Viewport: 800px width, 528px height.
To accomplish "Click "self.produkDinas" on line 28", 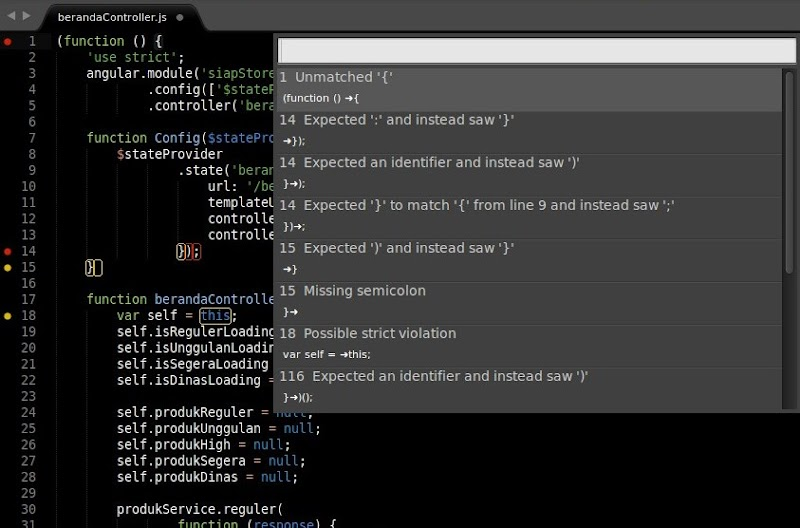I will coord(177,477).
